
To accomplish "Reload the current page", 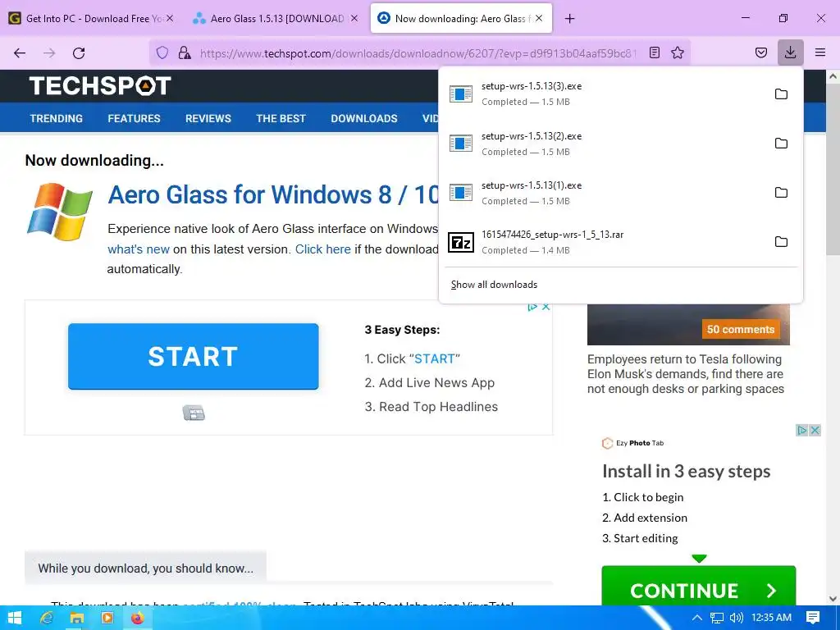I will point(79,52).
